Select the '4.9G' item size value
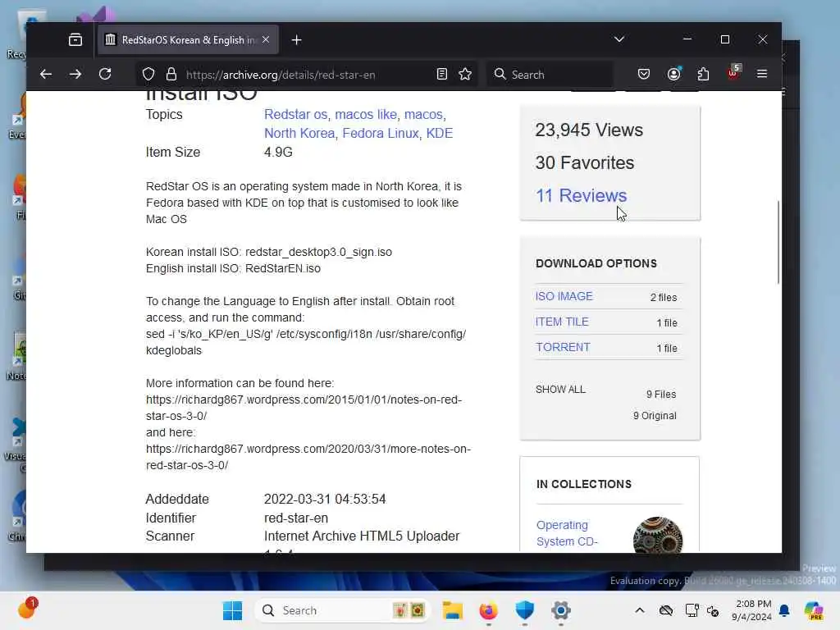The image size is (840, 630). pos(278,152)
